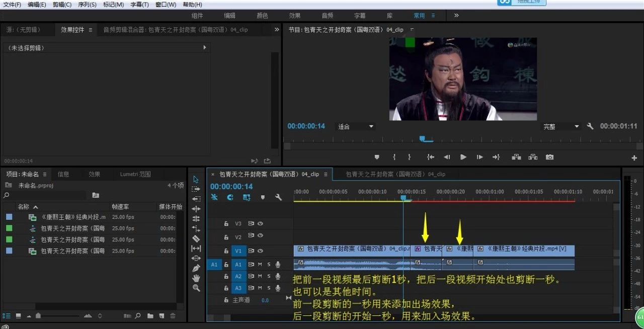The width and height of the screenshot is (644, 329).
Task: Toggle lock on V2 track
Action: 226,236
